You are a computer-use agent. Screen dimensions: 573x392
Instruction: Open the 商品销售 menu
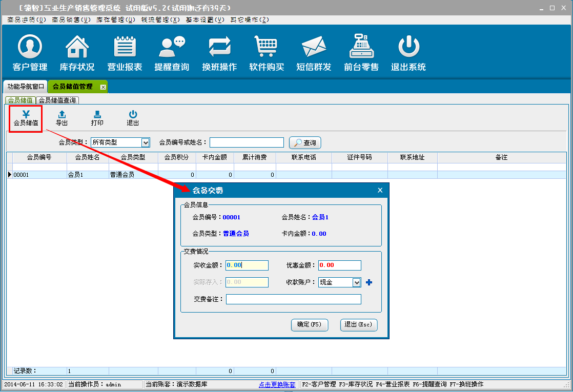click(x=71, y=19)
